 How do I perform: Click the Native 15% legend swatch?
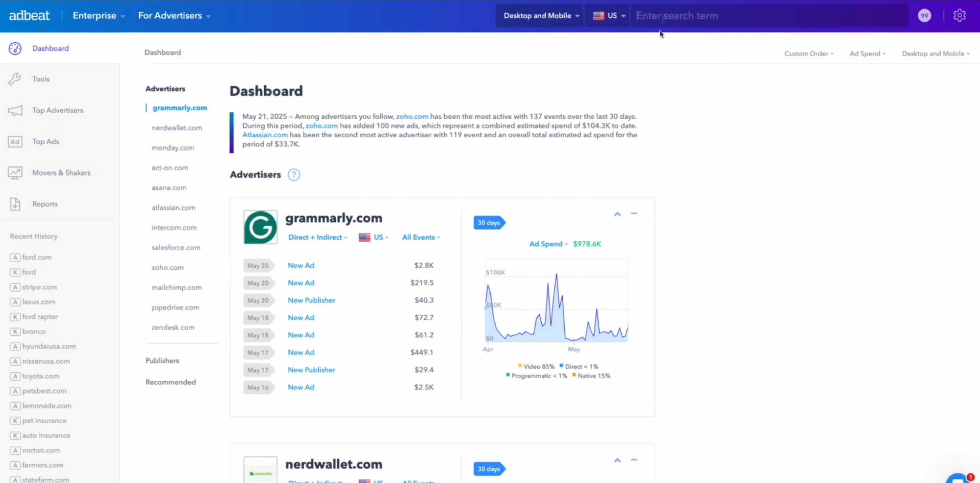574,375
